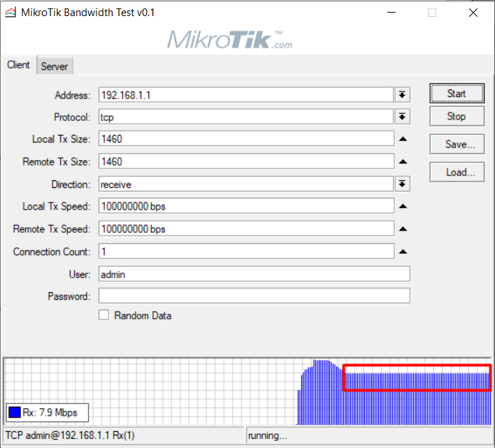Open the Save... settings dialog

click(x=457, y=144)
